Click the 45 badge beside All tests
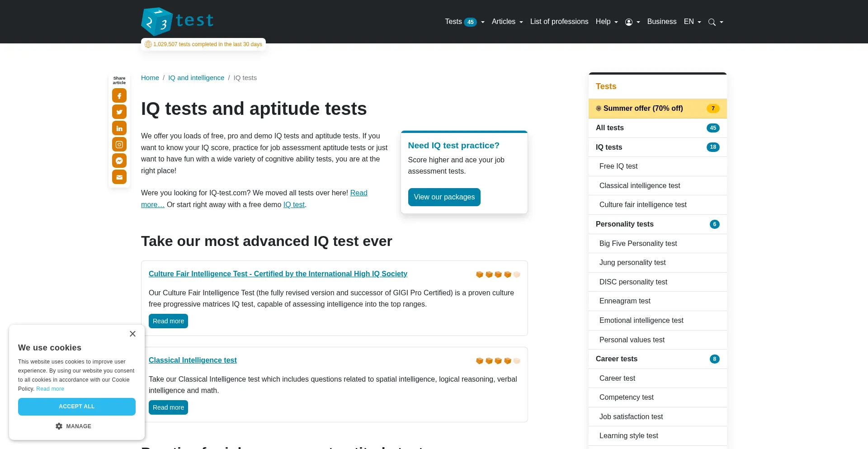This screenshot has height=449, width=868. click(x=713, y=128)
